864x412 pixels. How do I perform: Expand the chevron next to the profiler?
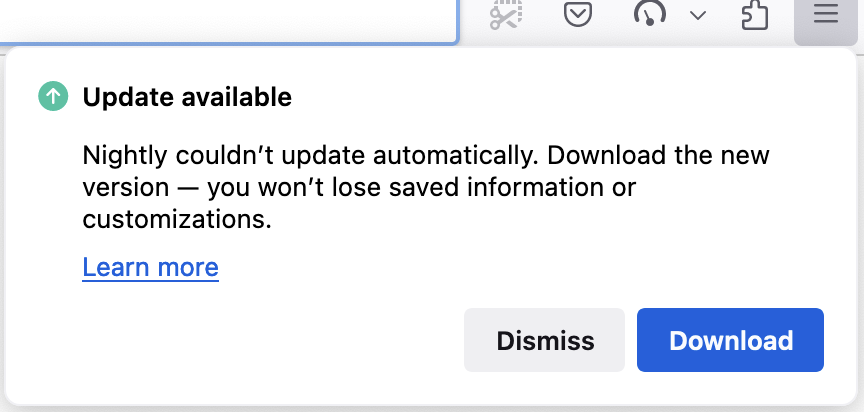698,16
